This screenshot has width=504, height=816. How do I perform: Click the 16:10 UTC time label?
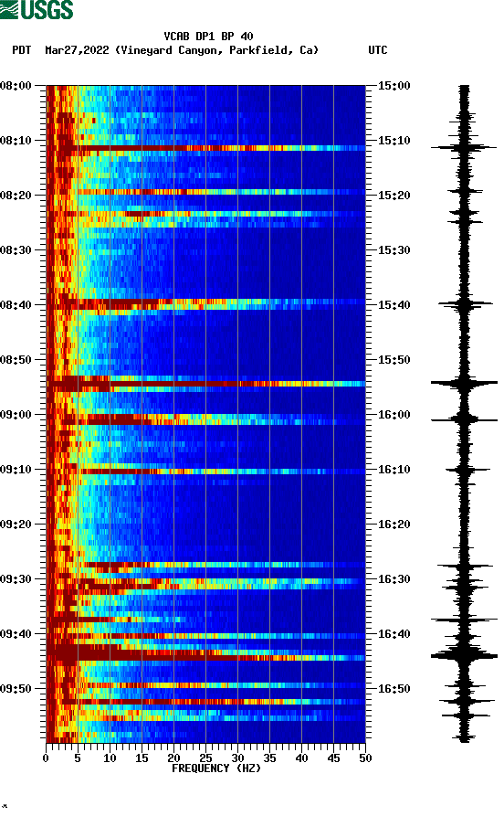tap(394, 470)
